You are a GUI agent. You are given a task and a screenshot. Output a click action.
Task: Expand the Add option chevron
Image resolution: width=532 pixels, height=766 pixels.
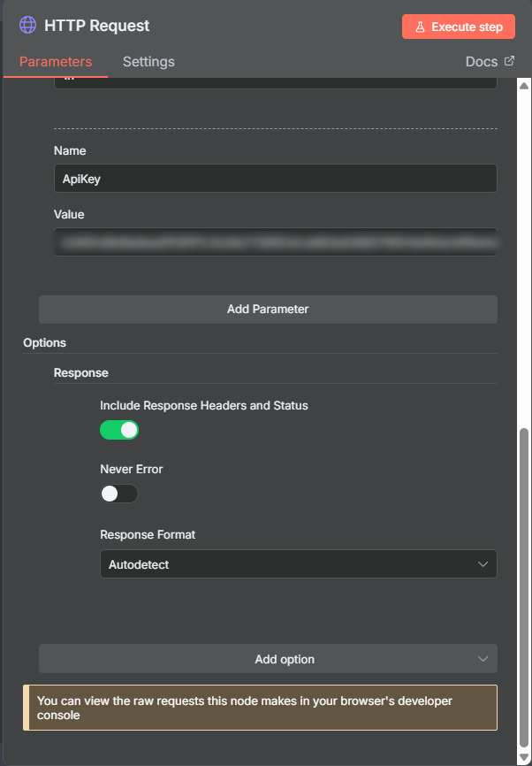click(483, 659)
